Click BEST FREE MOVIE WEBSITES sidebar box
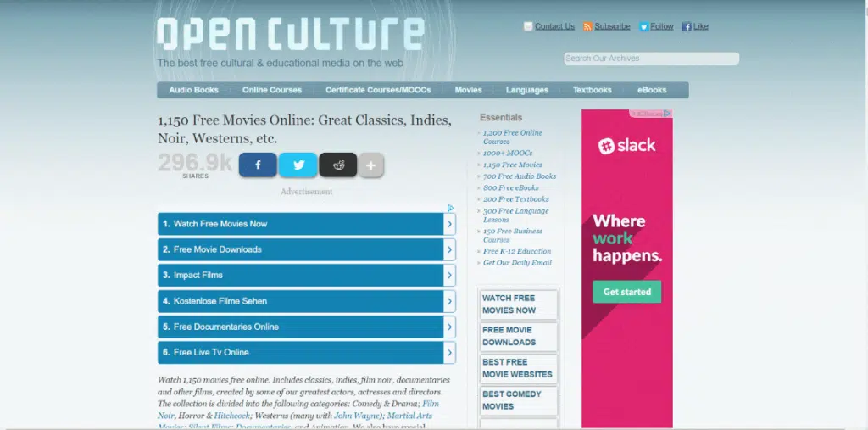868x430 pixels. pos(519,368)
